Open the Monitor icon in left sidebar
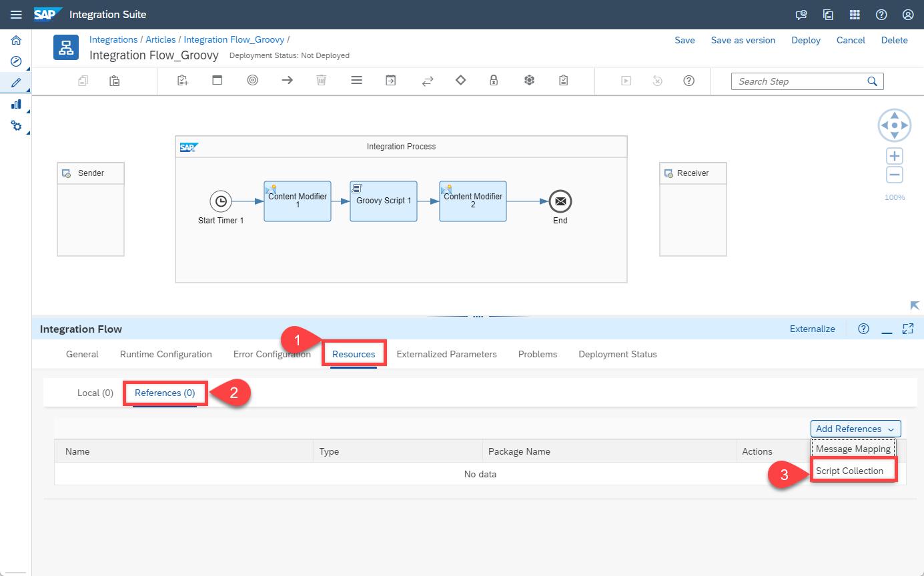This screenshot has height=576, width=924. coord(16,105)
